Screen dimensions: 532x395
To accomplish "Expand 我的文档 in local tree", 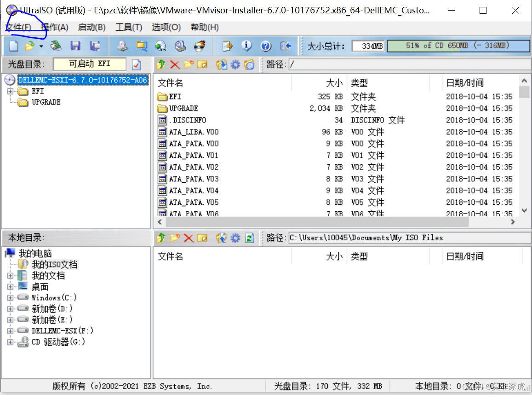I will coord(10,276).
